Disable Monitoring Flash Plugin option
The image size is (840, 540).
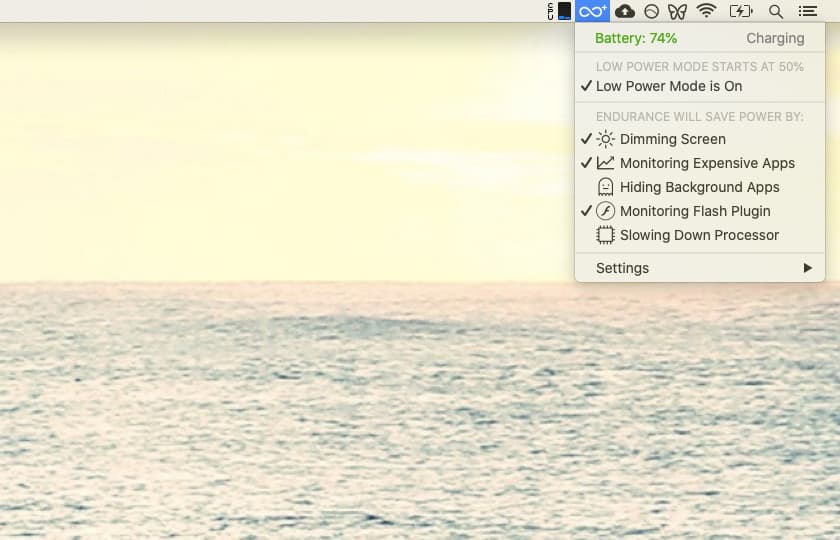700,211
